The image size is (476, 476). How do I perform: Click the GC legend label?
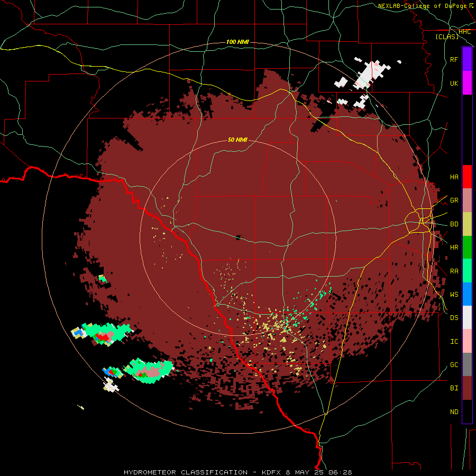(x=454, y=364)
